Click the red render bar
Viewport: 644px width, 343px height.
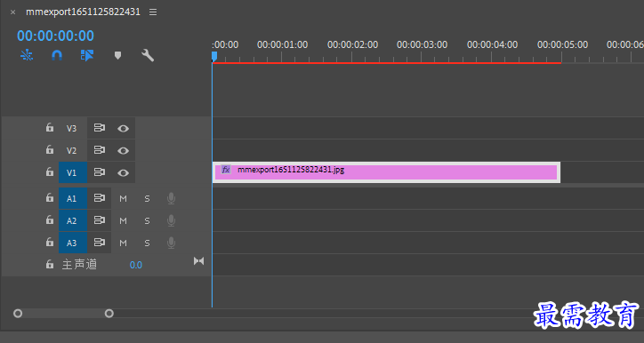pyautogui.click(x=386, y=63)
